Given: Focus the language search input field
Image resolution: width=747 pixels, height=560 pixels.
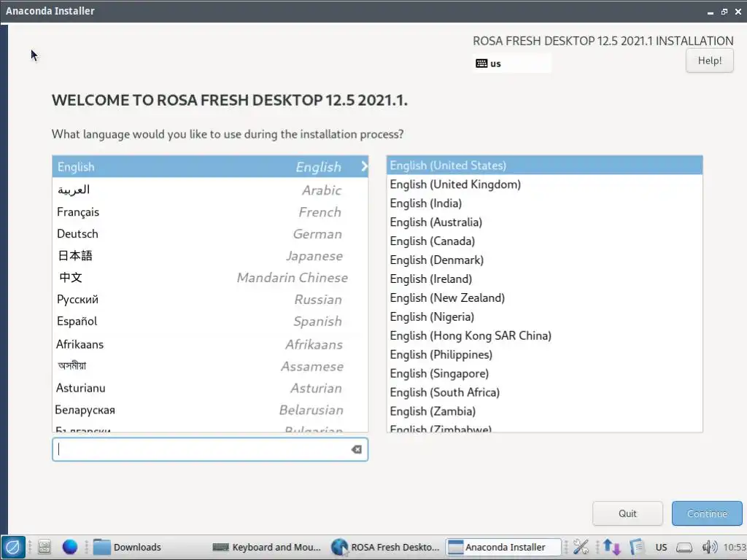Looking at the screenshot, I should (x=209, y=449).
